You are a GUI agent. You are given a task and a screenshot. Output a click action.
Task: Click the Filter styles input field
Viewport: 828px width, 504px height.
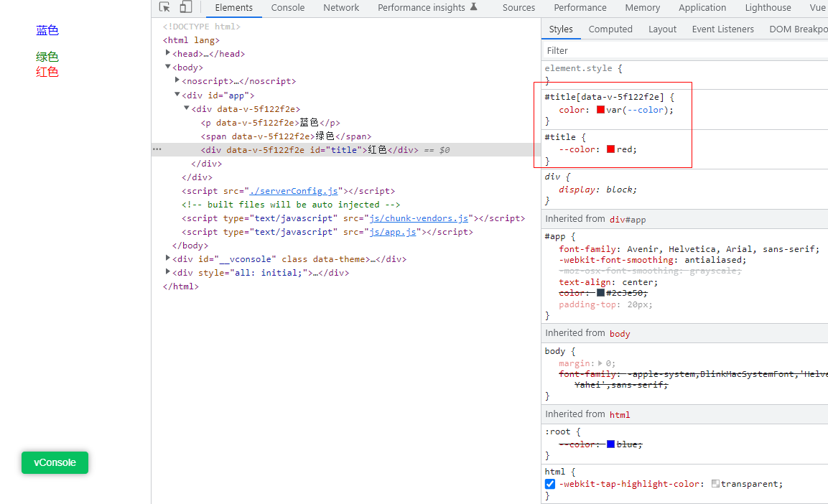tap(685, 51)
